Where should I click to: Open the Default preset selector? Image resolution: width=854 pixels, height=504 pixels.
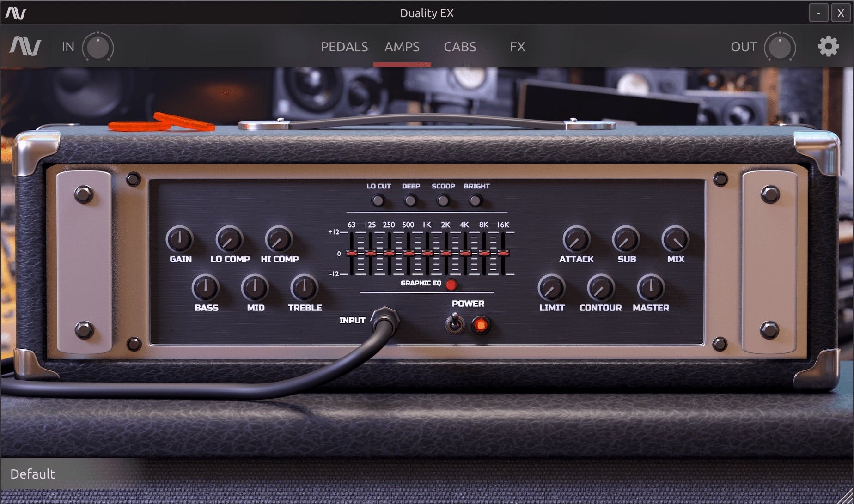pos(34,473)
